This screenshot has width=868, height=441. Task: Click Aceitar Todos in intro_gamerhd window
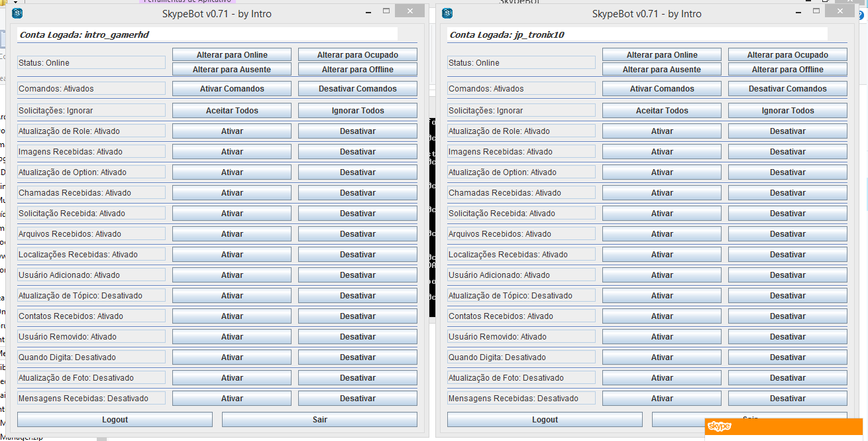232,110
